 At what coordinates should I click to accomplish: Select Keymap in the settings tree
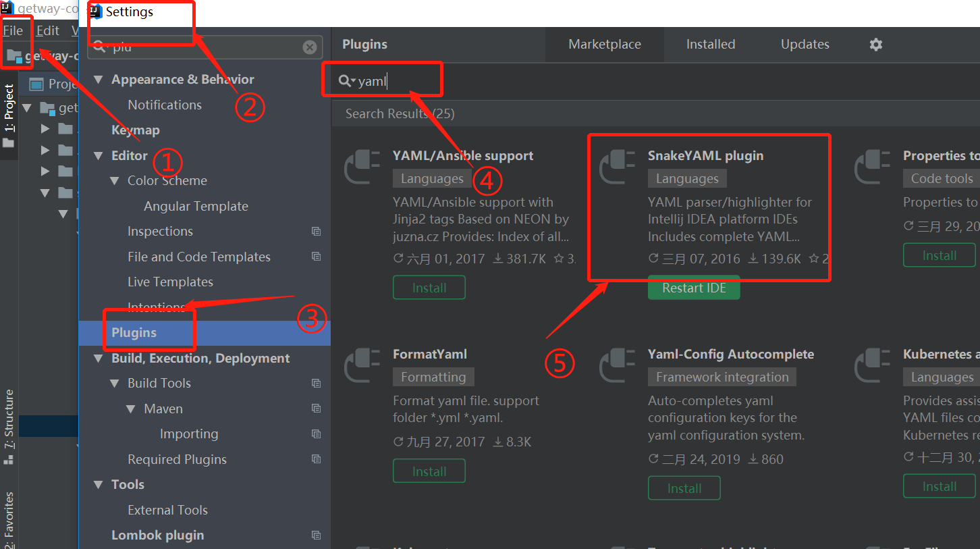coord(136,130)
